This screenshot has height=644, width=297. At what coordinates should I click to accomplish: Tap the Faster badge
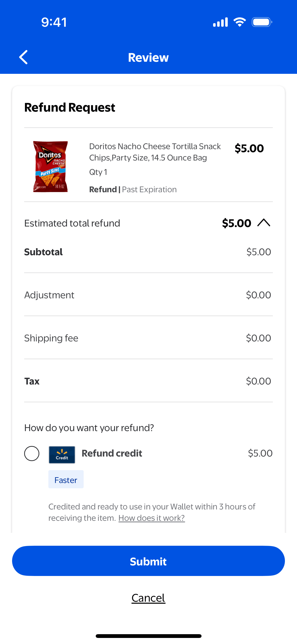[x=66, y=480]
